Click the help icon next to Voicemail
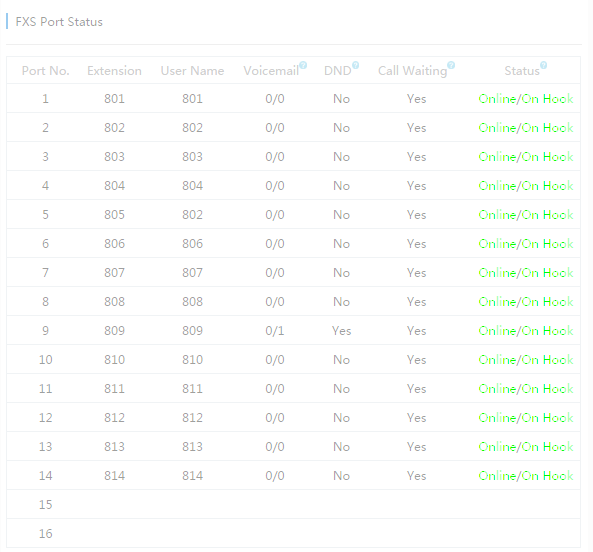Image resolution: width=593 pixels, height=552 pixels. [303, 65]
